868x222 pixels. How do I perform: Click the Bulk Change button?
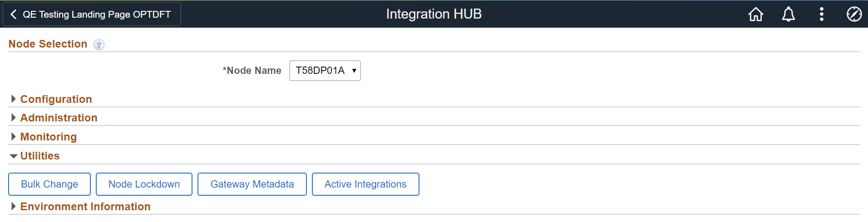click(x=49, y=184)
